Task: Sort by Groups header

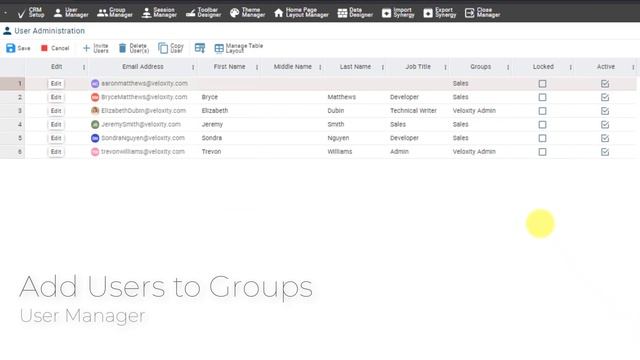Action: tap(480, 67)
